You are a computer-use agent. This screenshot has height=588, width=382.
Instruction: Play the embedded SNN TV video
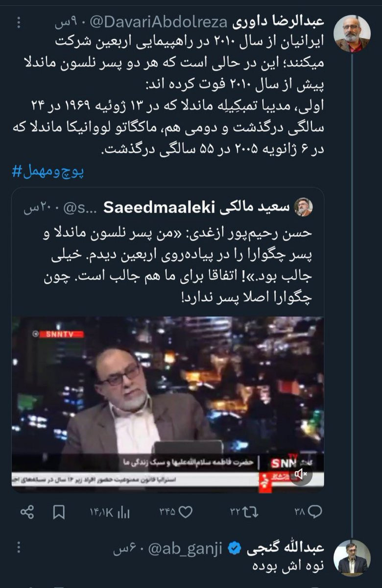tap(167, 404)
